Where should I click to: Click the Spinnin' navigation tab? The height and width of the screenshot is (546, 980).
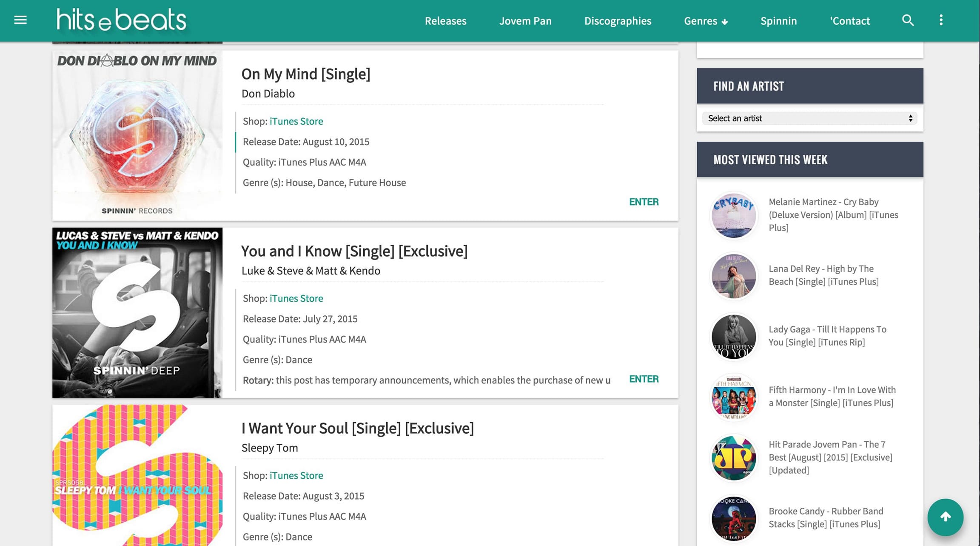[x=778, y=20]
